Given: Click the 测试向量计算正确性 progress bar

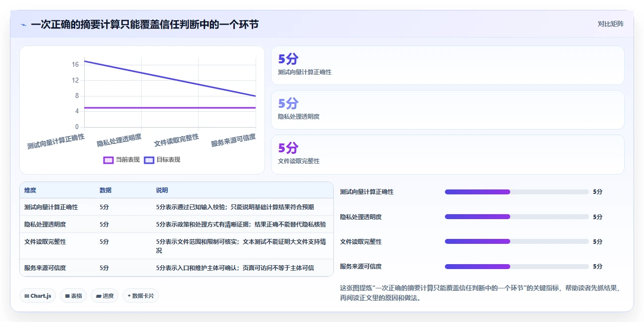Looking at the screenshot, I should pos(517,192).
